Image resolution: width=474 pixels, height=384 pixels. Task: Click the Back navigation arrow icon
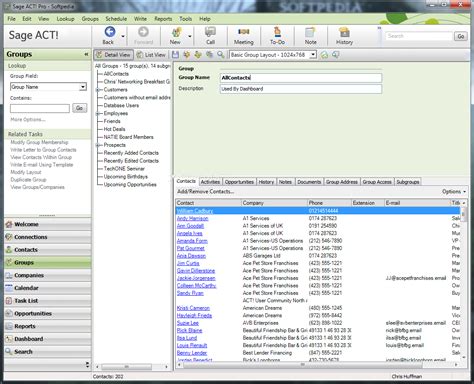(x=110, y=32)
